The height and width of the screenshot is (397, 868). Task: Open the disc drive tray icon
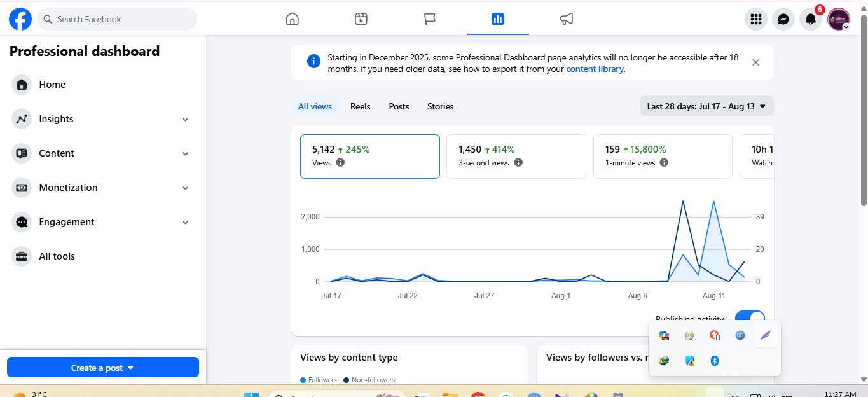pos(689,335)
